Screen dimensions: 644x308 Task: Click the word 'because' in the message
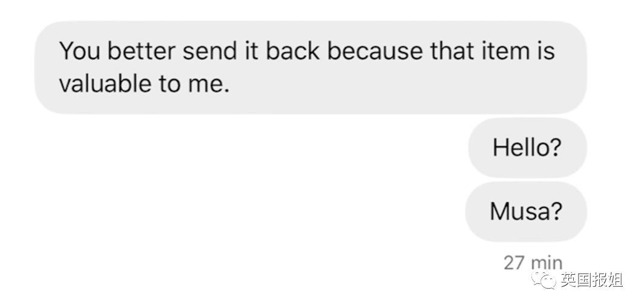[375, 51]
